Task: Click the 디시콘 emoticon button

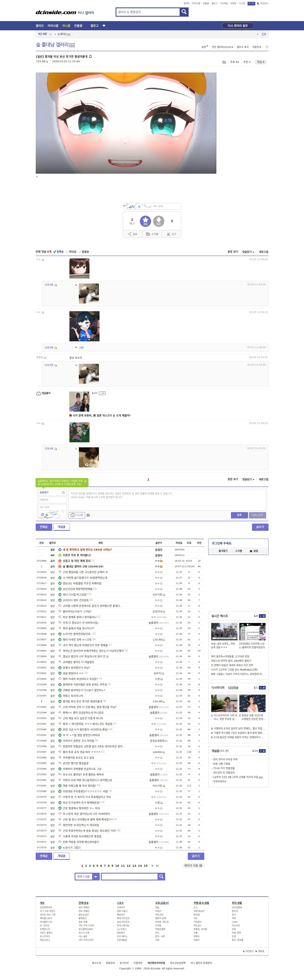Action: (77, 515)
